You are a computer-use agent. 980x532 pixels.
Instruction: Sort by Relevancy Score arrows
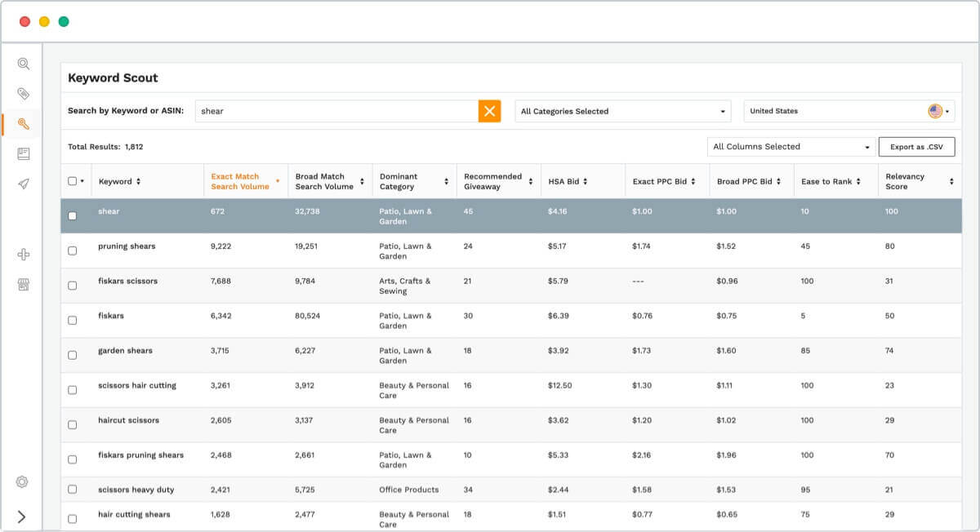tap(951, 181)
